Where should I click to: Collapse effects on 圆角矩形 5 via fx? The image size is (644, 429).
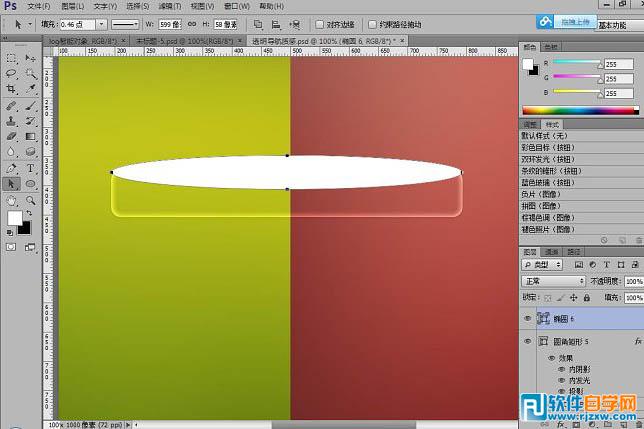pos(638,341)
